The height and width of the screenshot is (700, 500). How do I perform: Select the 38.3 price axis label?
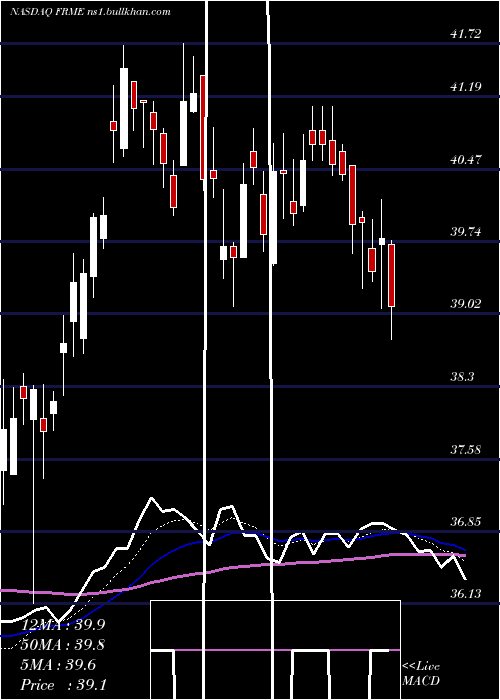point(463,376)
